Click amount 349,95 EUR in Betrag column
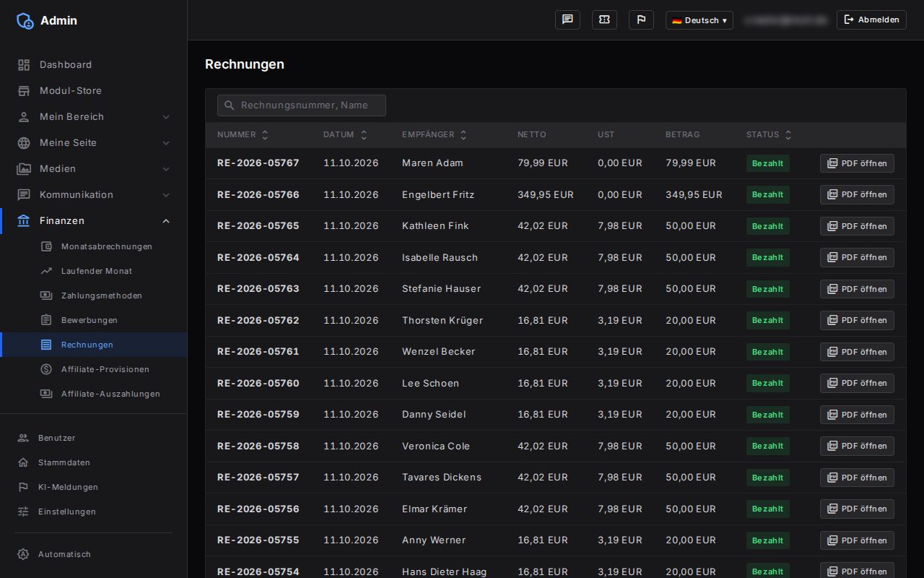This screenshot has width=924, height=578. pos(694,194)
